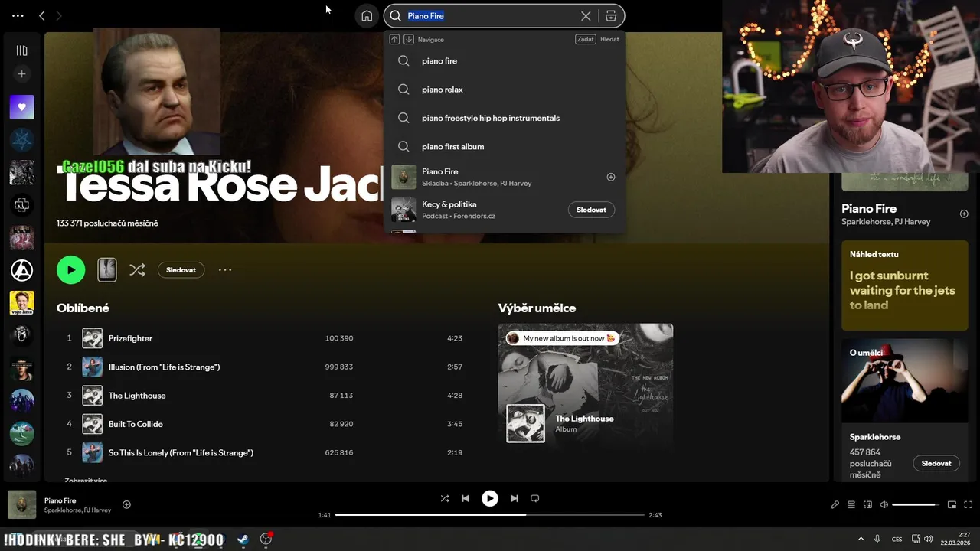Viewport: 980px width, 551px height.
Task: Open the yellow Vojta Žižka sidebar item
Action: click(x=21, y=302)
